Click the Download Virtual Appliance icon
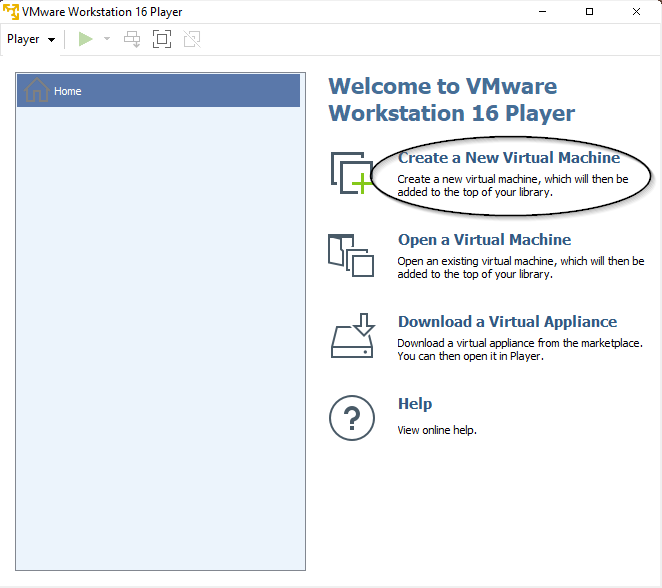662x588 pixels. 353,336
